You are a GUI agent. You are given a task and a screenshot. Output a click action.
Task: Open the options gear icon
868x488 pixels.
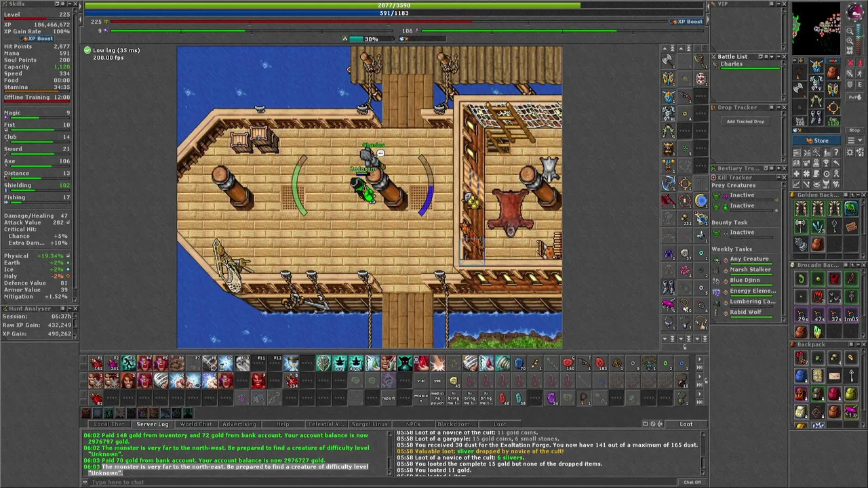[850, 152]
